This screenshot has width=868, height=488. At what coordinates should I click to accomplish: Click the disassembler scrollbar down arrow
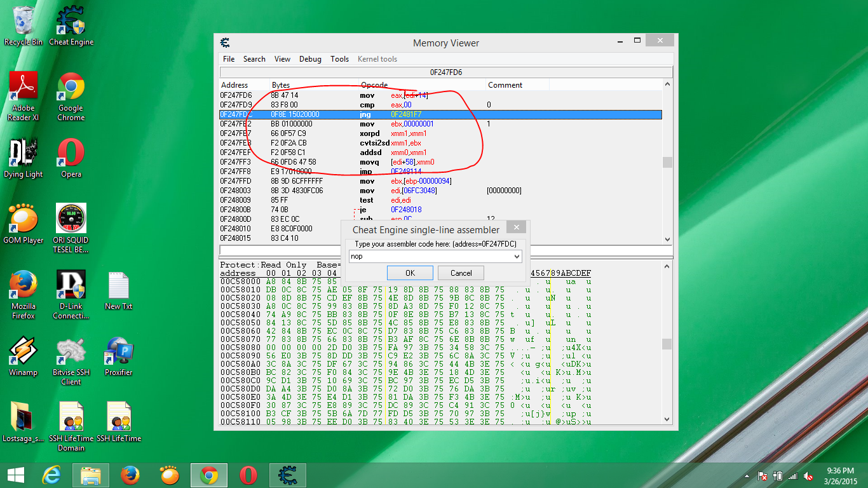click(667, 239)
